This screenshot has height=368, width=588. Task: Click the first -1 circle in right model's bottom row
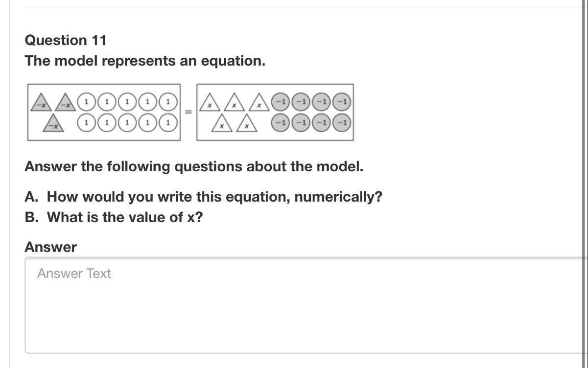pyautogui.click(x=280, y=122)
